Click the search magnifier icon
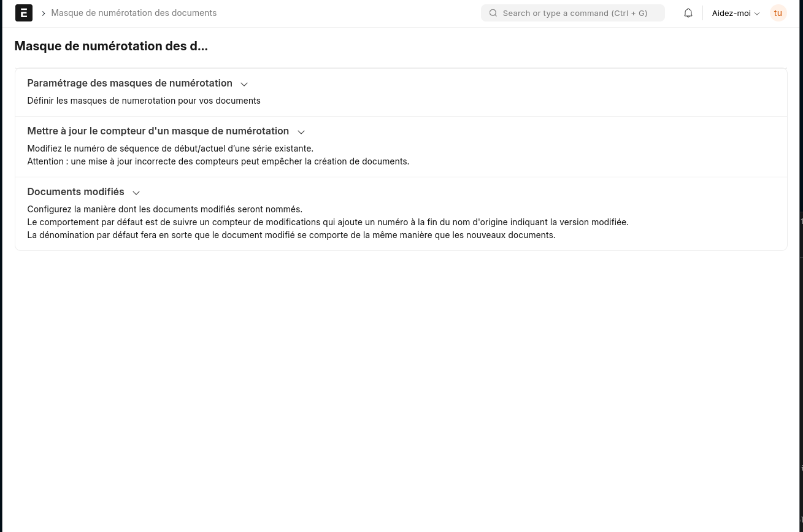The height and width of the screenshot is (532, 803). click(493, 13)
